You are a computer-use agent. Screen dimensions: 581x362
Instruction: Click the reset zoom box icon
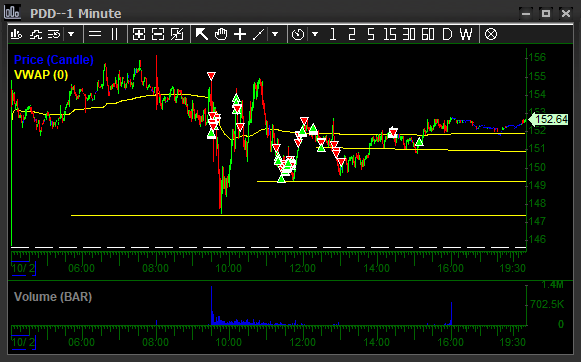[177, 34]
